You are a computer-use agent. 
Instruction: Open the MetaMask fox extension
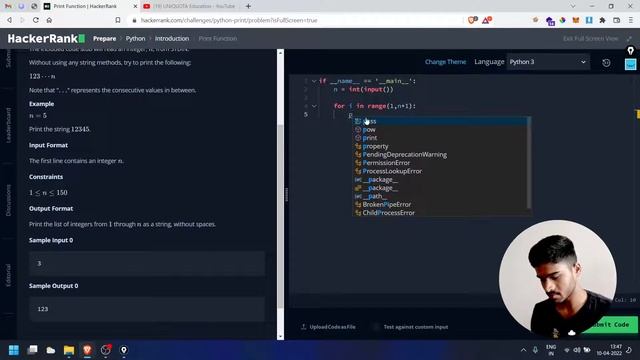(x=576, y=20)
